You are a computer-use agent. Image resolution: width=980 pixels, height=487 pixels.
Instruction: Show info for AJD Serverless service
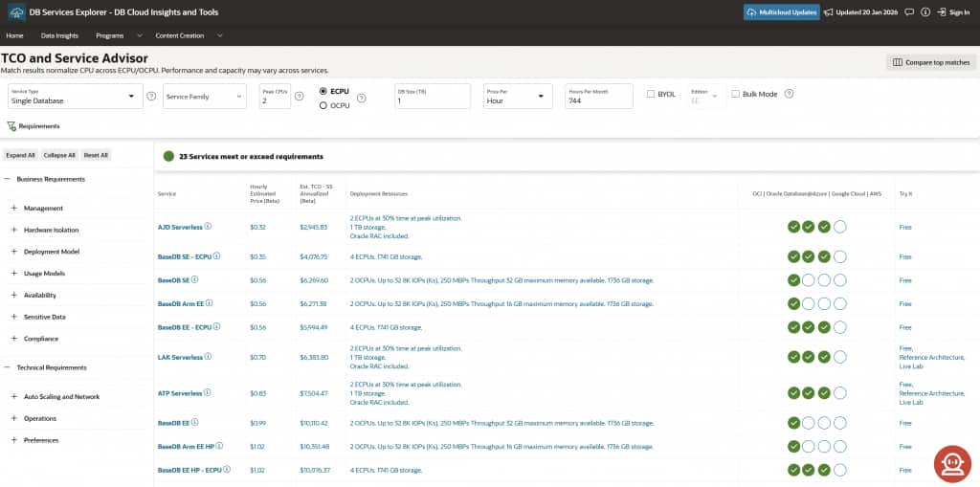209,227
